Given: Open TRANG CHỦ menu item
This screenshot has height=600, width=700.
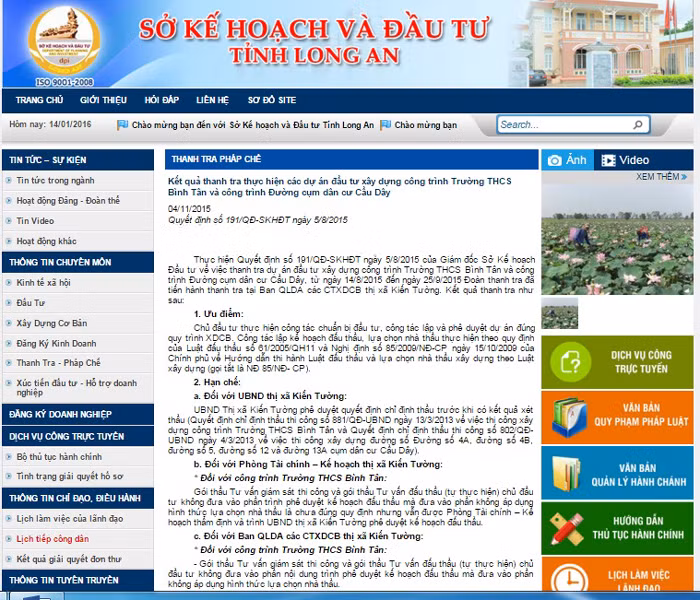Looking at the screenshot, I should 39,100.
